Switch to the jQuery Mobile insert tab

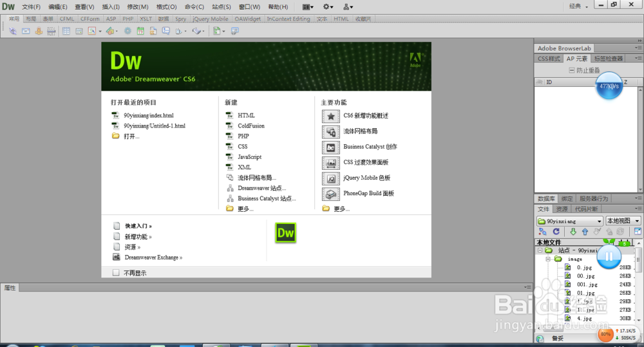click(x=211, y=19)
